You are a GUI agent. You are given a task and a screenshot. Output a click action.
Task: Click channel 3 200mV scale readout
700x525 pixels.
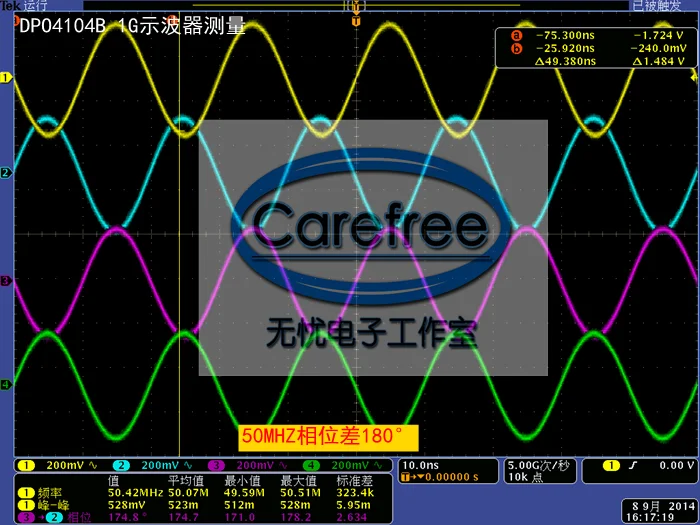tap(255, 466)
